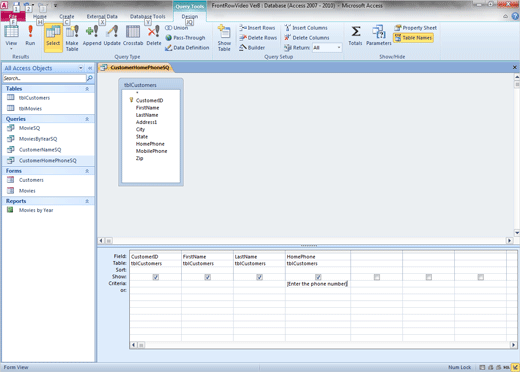520x372 pixels.
Task: Open the query Parameters dialog
Action: tap(379, 36)
